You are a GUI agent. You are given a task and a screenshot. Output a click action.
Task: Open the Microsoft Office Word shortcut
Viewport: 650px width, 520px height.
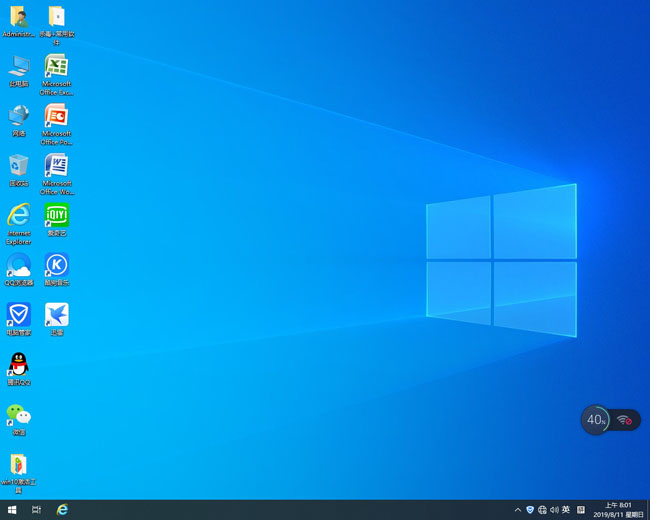coord(57,166)
